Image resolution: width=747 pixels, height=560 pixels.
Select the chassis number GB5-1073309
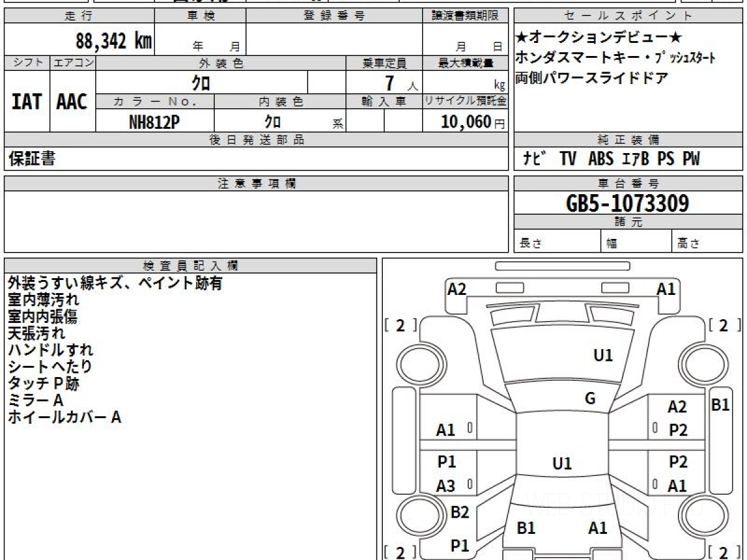pyautogui.click(x=628, y=203)
